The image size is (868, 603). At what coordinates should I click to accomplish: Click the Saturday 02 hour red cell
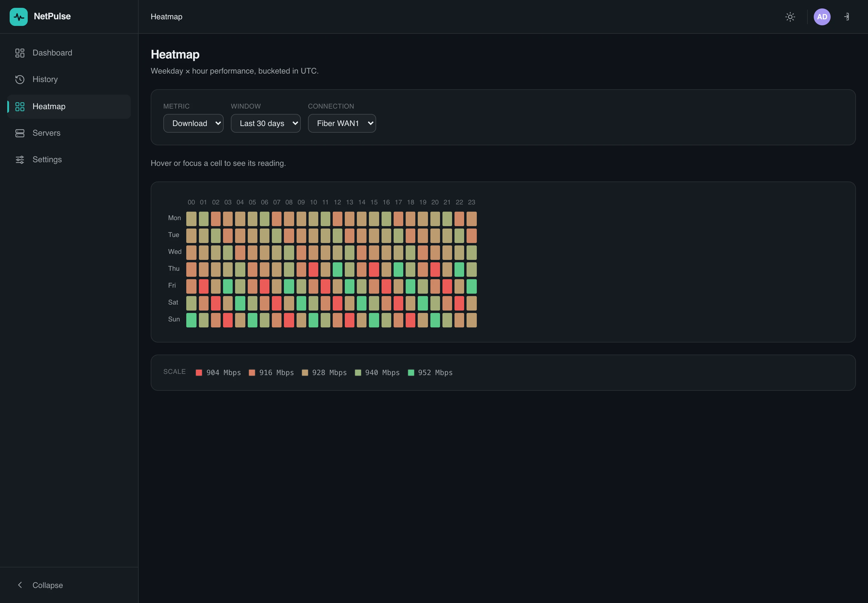pyautogui.click(x=216, y=303)
